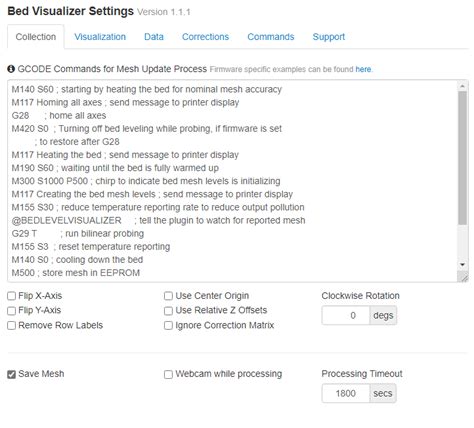Image resolution: width=474 pixels, height=428 pixels.
Task: Click the scrollbar down arrow in GCODE box
Action: point(462,265)
